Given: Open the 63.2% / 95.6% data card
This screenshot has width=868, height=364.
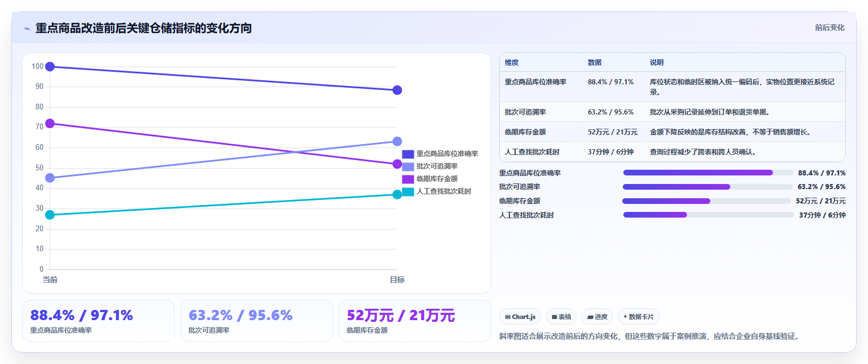Looking at the screenshot, I should 257,321.
